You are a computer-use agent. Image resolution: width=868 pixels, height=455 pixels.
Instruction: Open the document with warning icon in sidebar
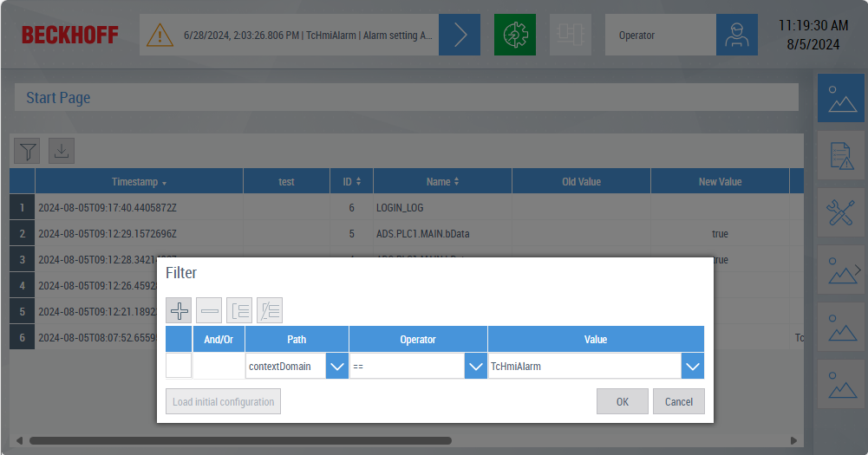(841, 155)
